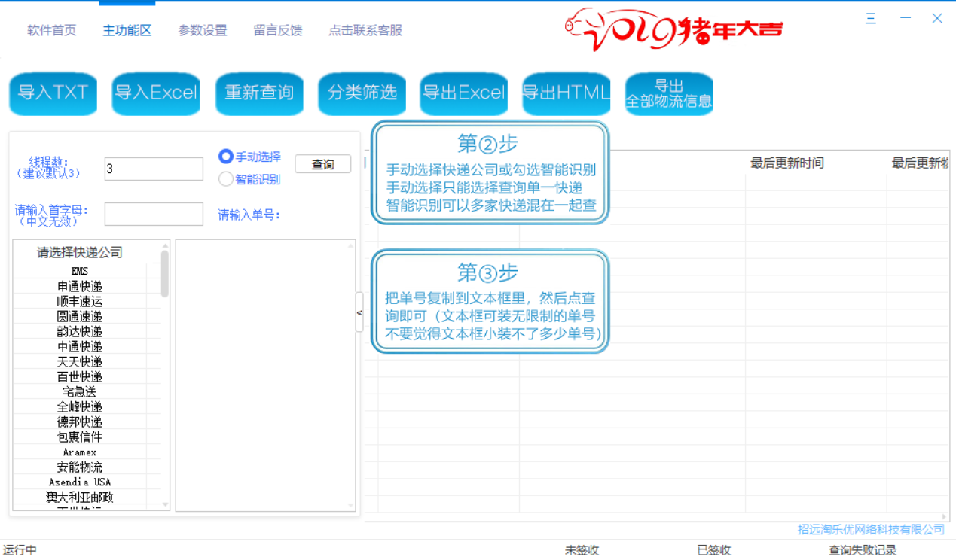Click the 查询 button
Screen dimensions: 956x560
[x=322, y=164]
